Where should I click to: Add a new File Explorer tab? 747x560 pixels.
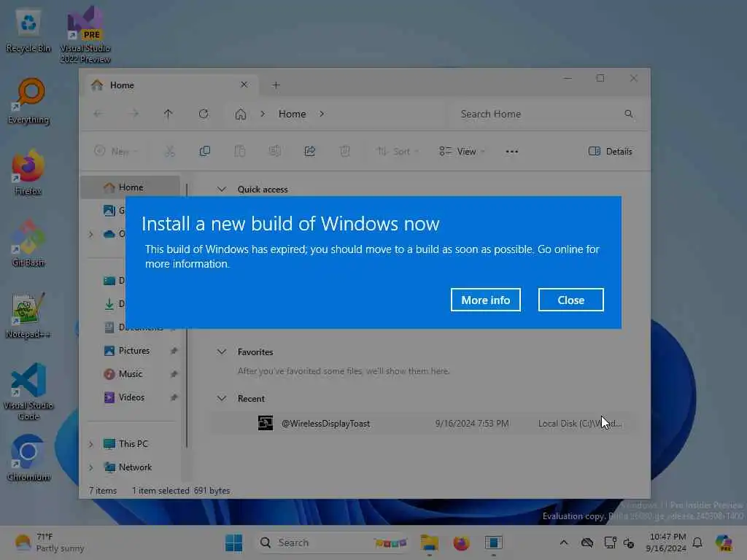pos(276,85)
